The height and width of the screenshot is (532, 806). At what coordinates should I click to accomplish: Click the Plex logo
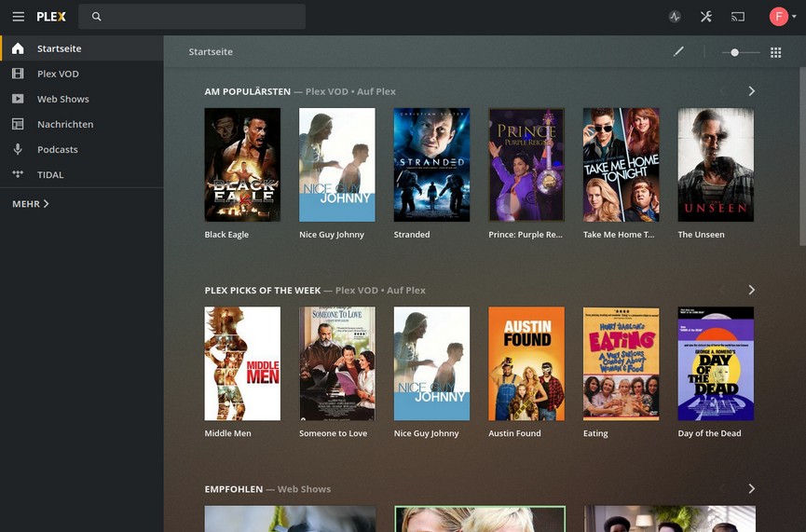[x=51, y=17]
